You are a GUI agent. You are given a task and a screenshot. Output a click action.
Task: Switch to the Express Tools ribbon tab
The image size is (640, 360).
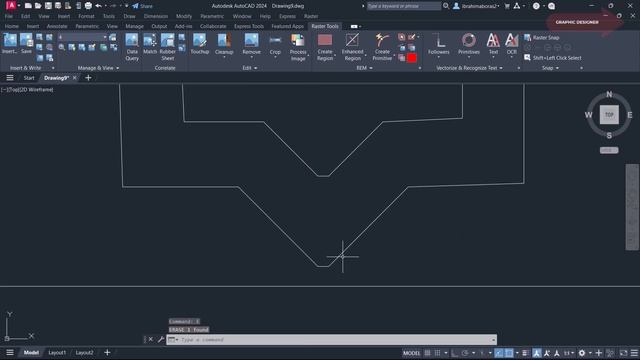[x=249, y=26]
